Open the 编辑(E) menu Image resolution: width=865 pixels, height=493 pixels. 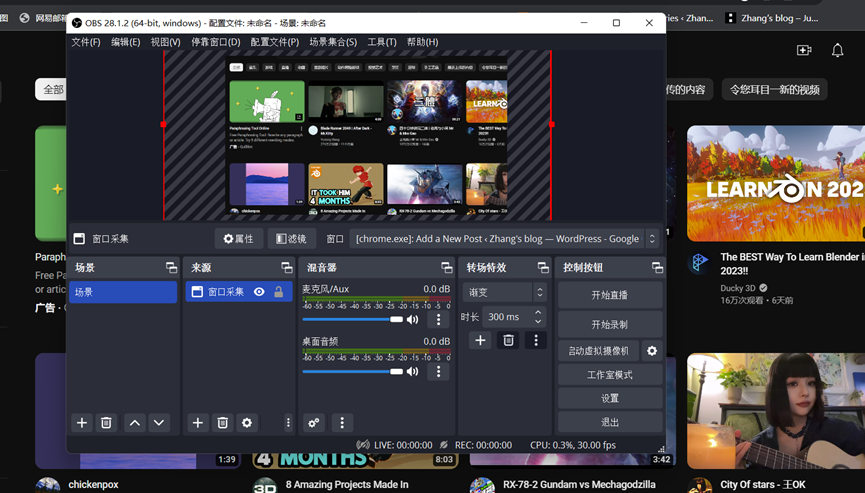click(x=125, y=42)
